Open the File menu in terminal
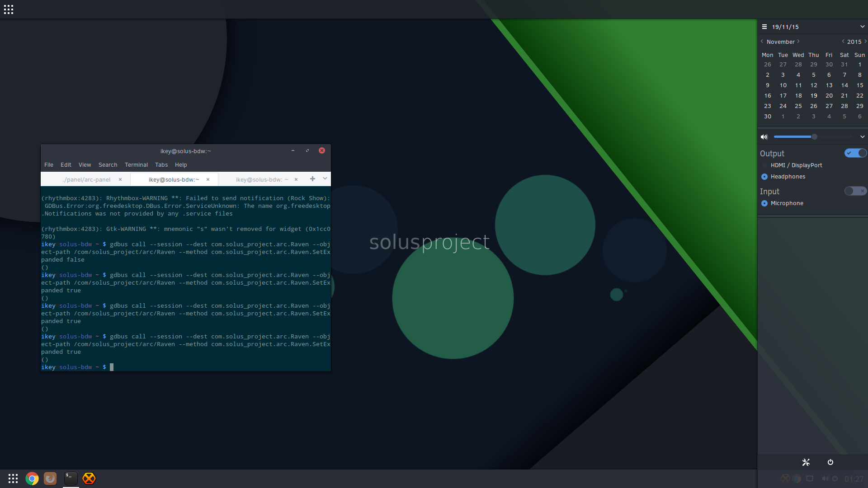Image resolution: width=868 pixels, height=488 pixels. pos(49,165)
